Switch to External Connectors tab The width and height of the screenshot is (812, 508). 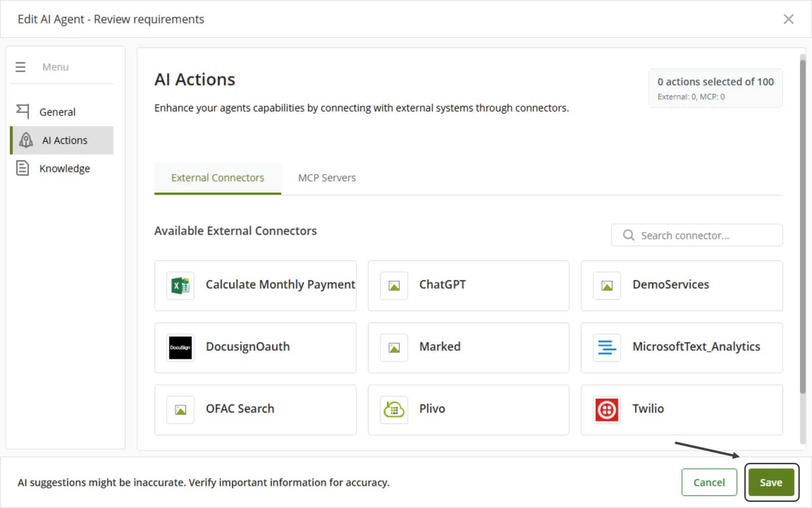[218, 178]
